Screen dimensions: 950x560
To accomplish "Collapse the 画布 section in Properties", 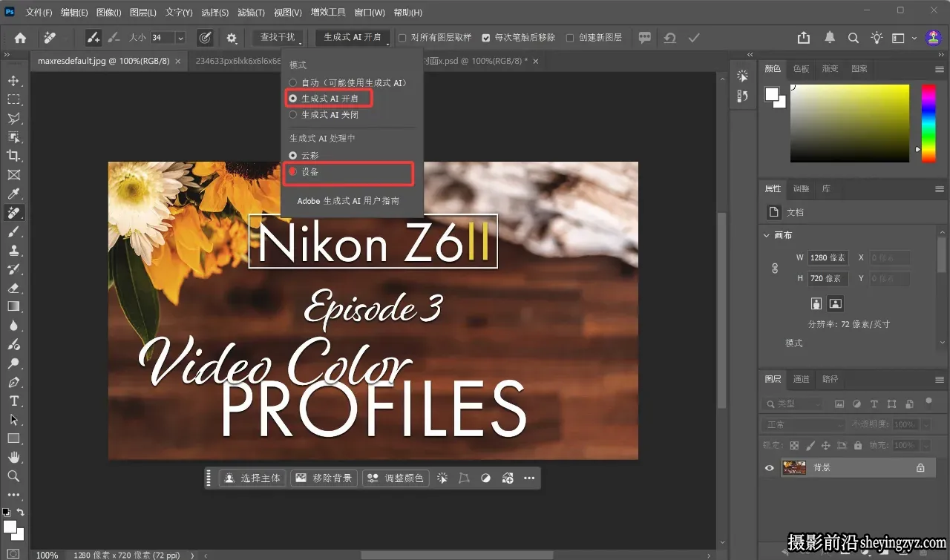I will point(767,235).
